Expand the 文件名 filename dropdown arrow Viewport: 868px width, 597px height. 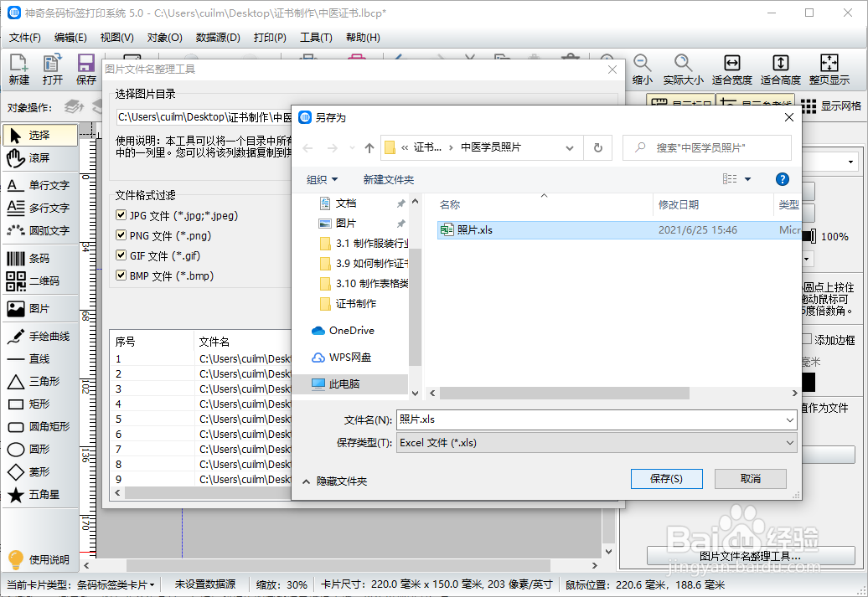(790, 420)
